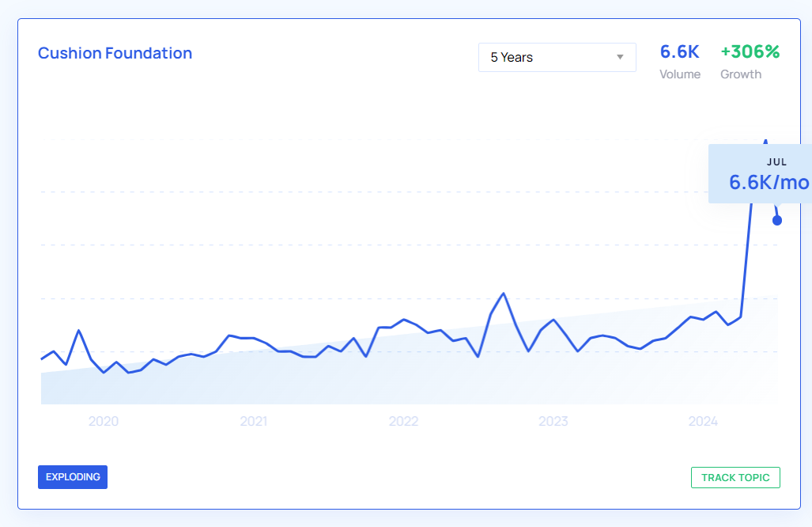Click the 2020 x-axis label
Screen dimensions: 812x527
click(104, 422)
